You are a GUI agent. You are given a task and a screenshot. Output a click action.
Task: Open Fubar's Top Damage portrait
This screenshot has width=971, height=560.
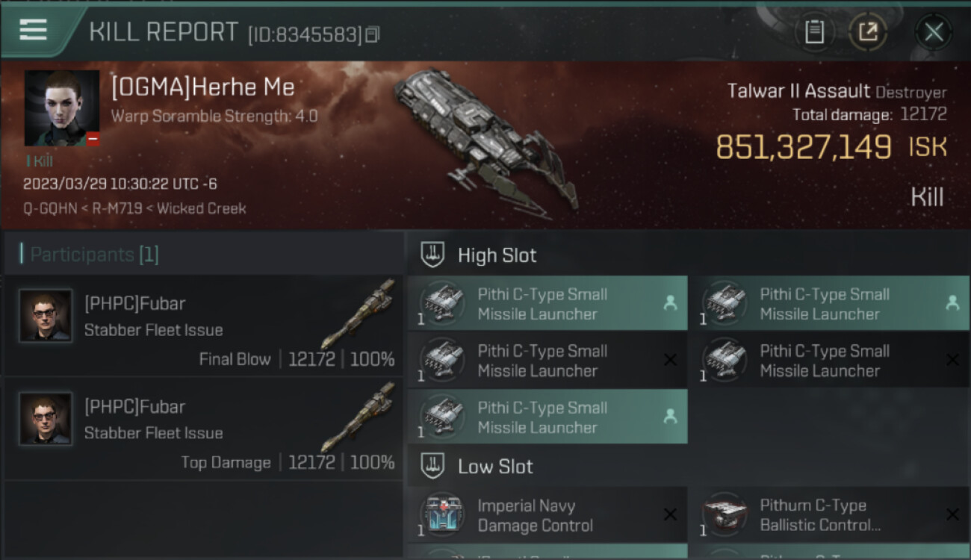[x=46, y=419]
